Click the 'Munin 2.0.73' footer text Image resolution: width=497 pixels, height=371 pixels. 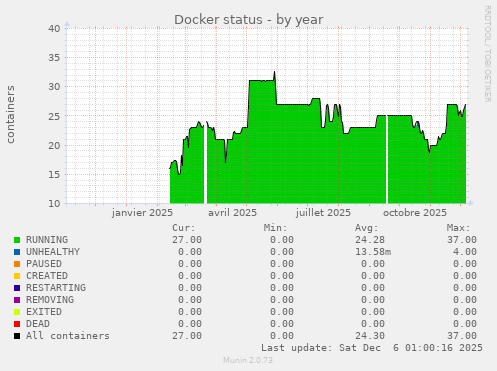pyautogui.click(x=248, y=360)
